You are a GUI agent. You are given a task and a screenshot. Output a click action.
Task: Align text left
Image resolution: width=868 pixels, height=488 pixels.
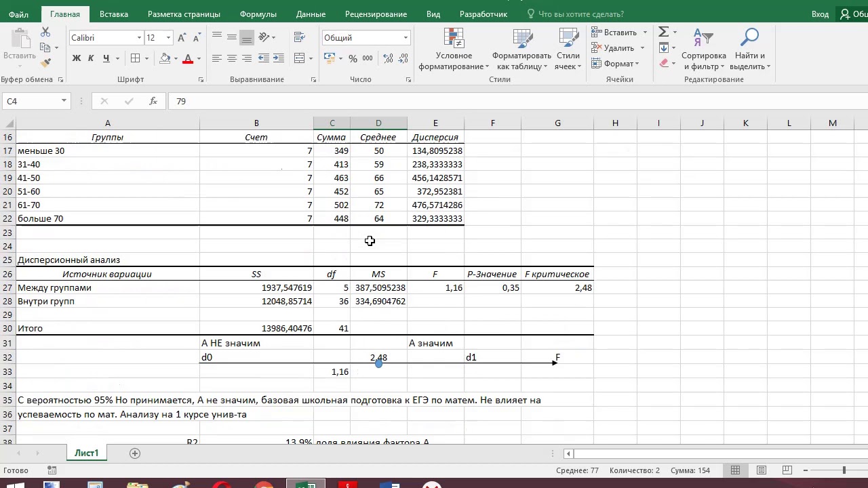[217, 58]
